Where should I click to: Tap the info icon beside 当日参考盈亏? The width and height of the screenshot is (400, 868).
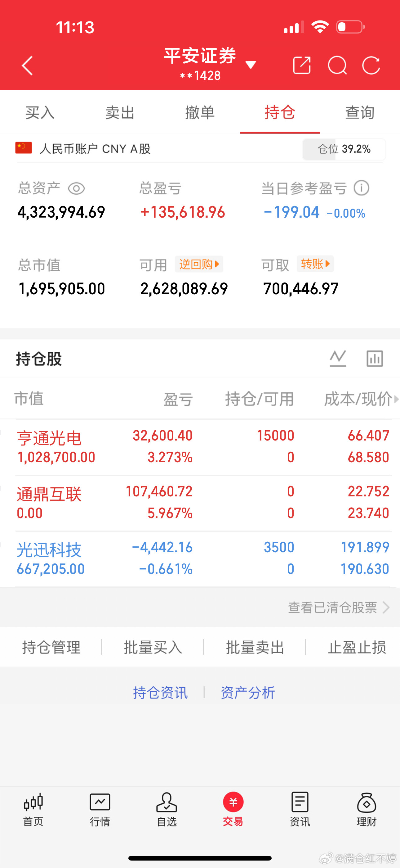(x=362, y=188)
